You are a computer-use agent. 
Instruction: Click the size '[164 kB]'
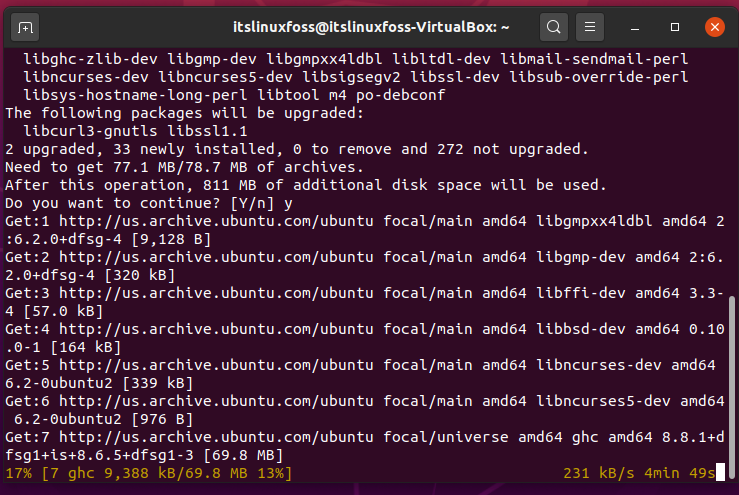click(x=86, y=347)
